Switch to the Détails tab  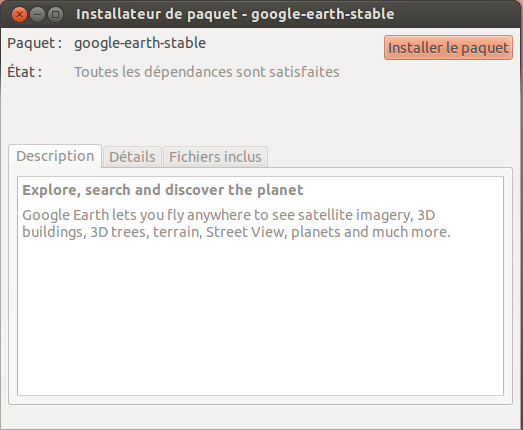pos(132,157)
